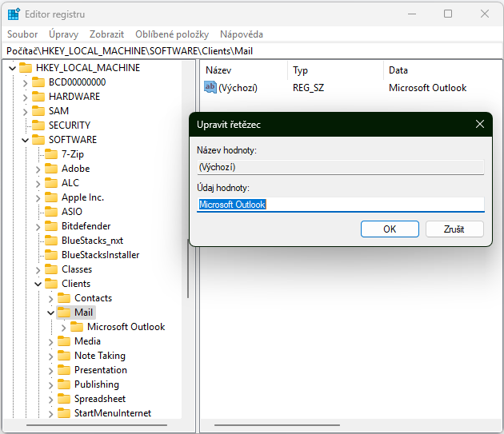Click the folder icon of HKEY_LOCAL_MACHINE
Screen dimensions: 504x434
[x=25, y=68]
